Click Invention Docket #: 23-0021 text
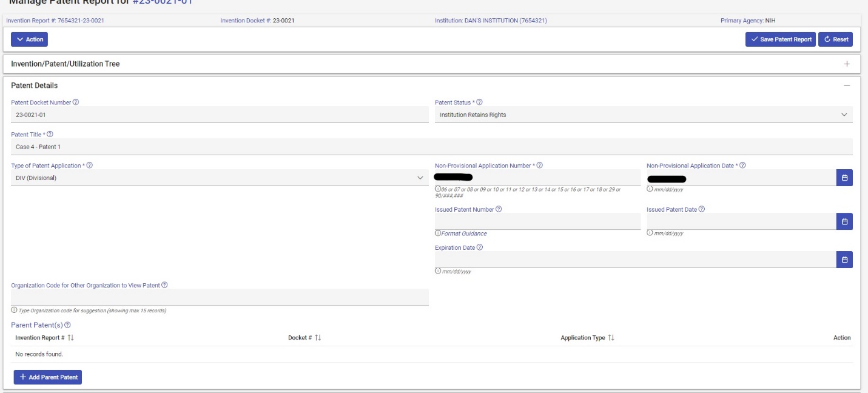 coord(258,21)
